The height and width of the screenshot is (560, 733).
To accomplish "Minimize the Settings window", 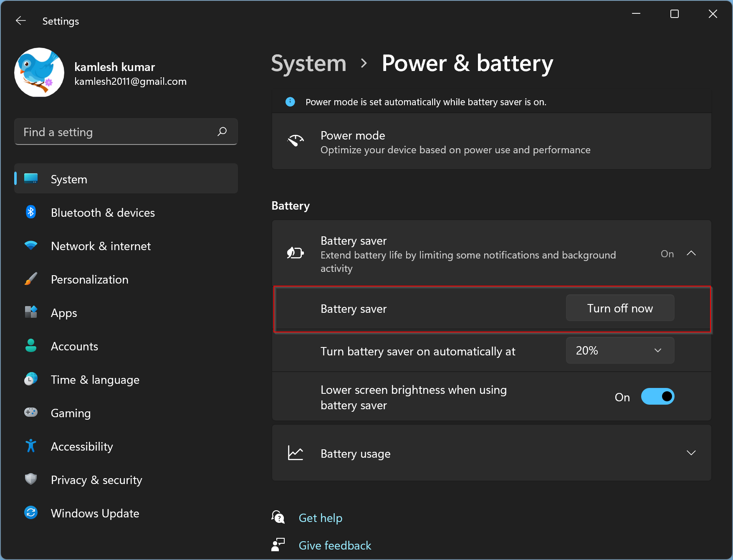I will click(x=636, y=14).
